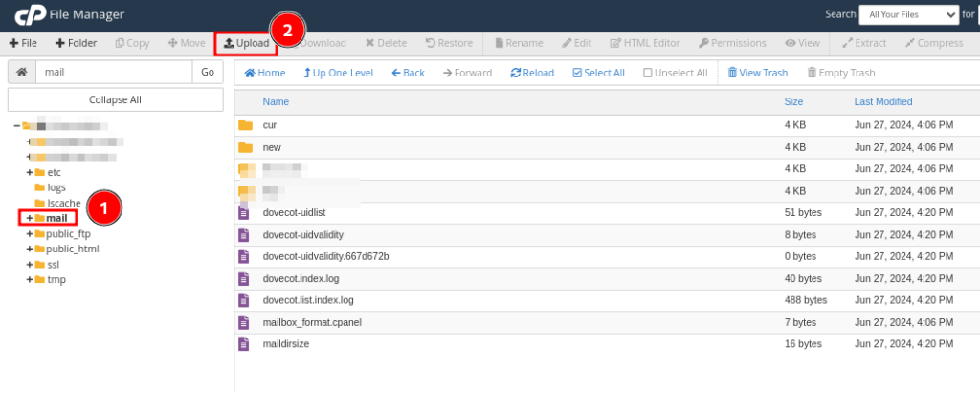Click the Back navigation link

(x=408, y=73)
